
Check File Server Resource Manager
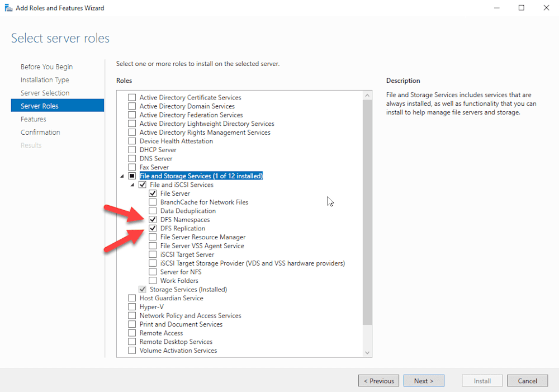(x=153, y=237)
